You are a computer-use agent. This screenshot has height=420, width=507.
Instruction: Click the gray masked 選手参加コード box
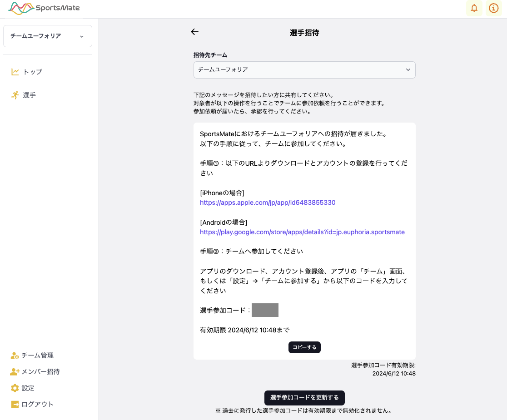(x=265, y=310)
